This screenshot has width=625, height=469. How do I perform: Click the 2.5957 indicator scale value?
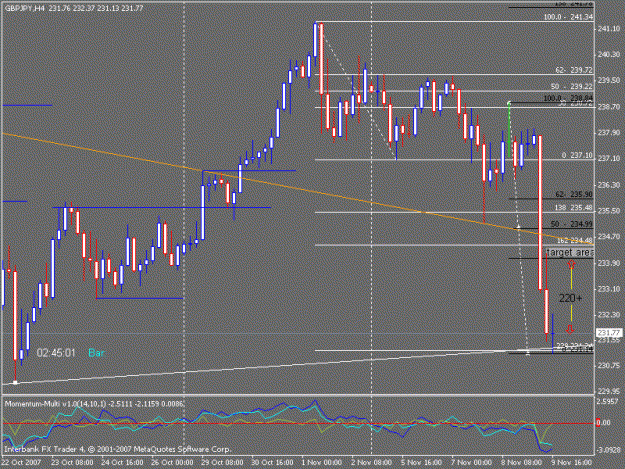(608, 402)
